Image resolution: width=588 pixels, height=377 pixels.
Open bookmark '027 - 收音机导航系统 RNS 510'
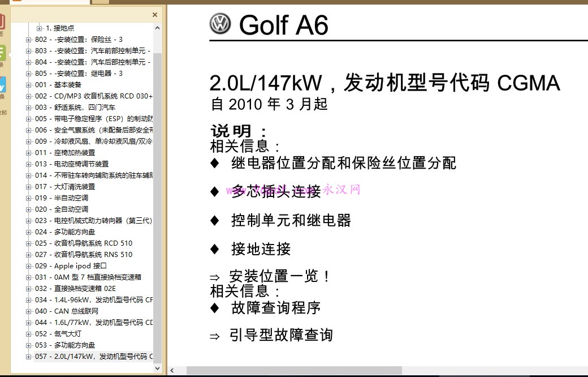tap(84, 255)
